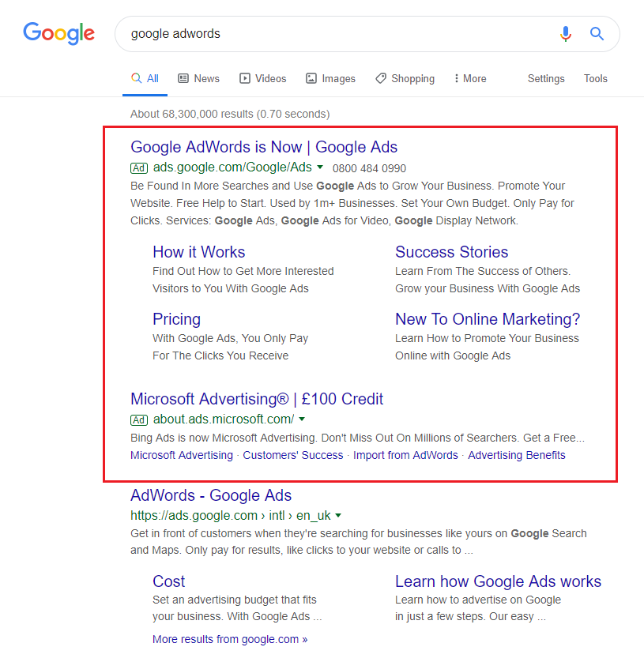Click the Advertising Benefits sitelink
This screenshot has width=644, height=662.
click(x=517, y=455)
